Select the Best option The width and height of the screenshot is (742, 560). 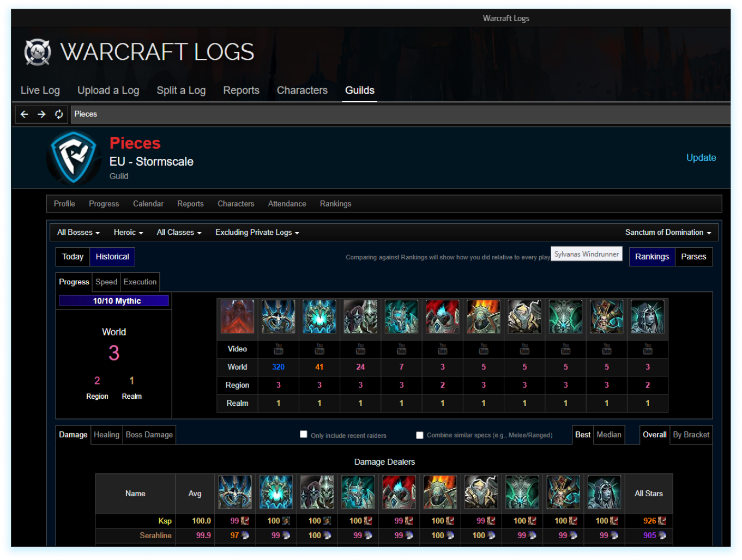(x=583, y=435)
